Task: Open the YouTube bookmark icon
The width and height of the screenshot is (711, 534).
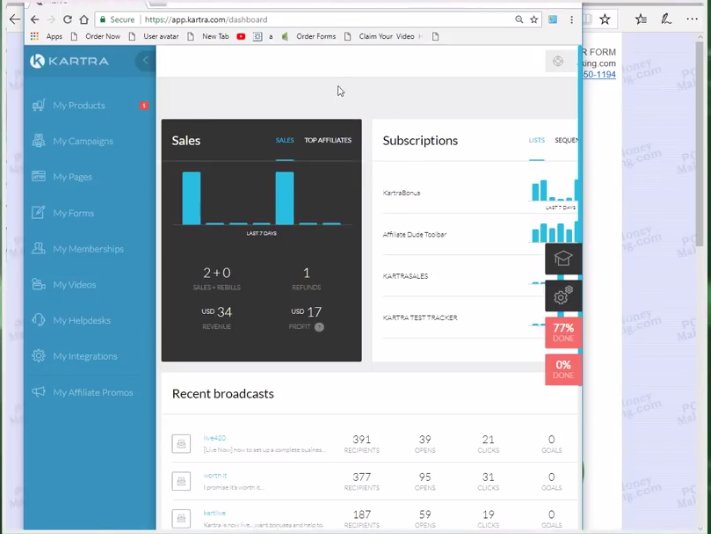Action: click(241, 36)
